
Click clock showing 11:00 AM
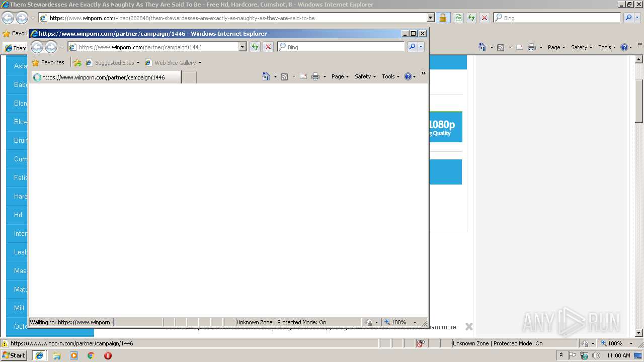618,355
